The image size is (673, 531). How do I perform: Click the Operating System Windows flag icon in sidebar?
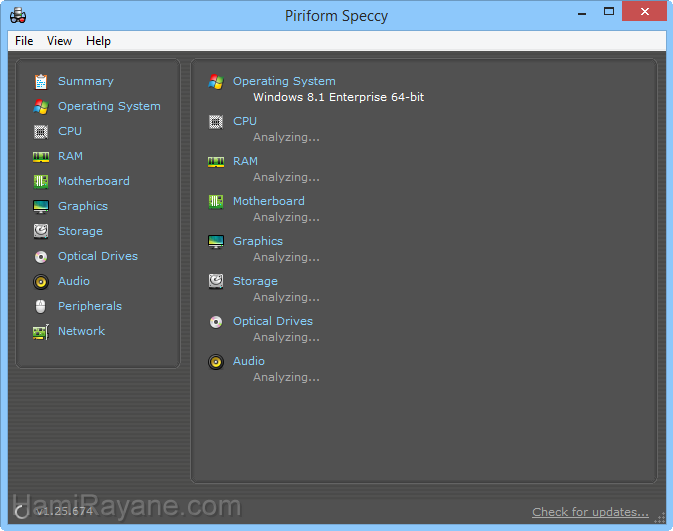(41, 106)
